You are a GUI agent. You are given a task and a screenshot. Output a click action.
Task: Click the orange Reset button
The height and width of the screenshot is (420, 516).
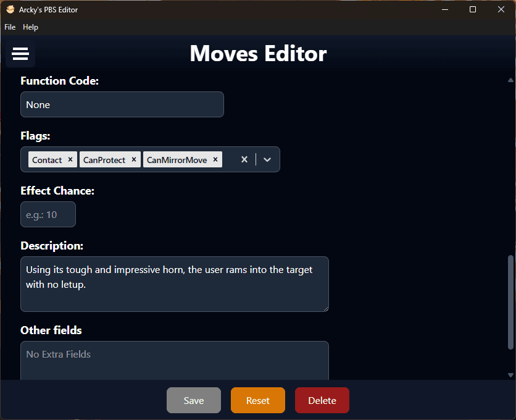click(257, 400)
